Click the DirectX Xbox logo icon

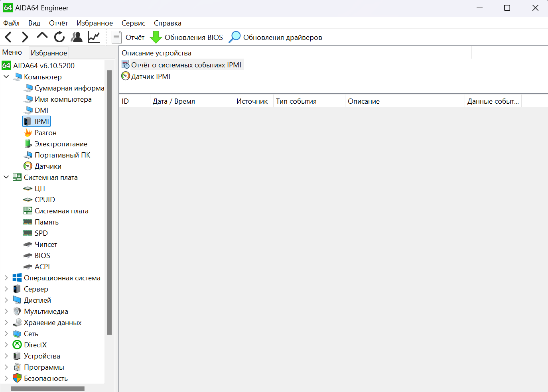point(17,345)
